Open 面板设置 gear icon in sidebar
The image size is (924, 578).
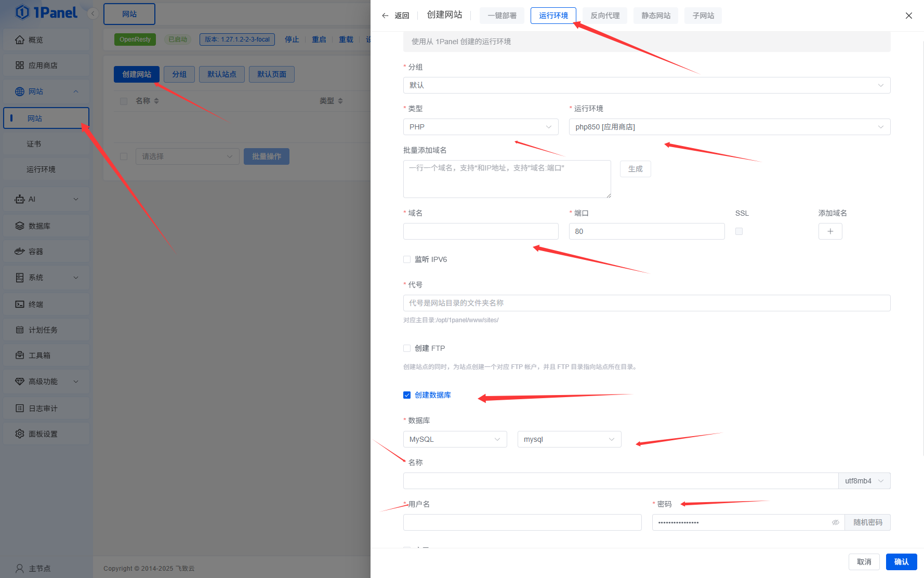20,434
